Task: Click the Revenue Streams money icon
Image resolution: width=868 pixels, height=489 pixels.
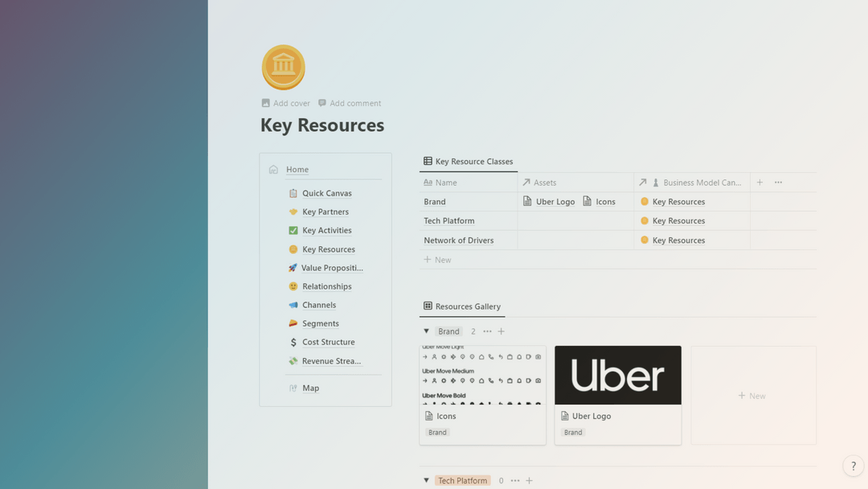Action: click(293, 360)
